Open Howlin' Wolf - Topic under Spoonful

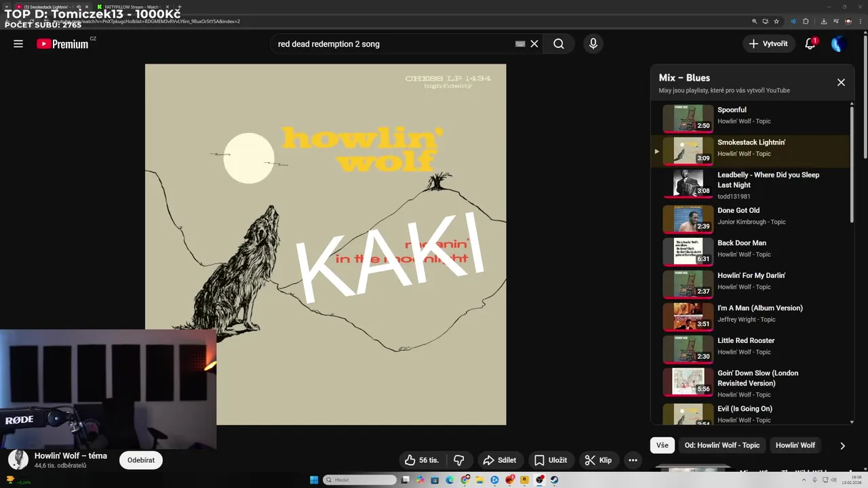click(x=744, y=121)
